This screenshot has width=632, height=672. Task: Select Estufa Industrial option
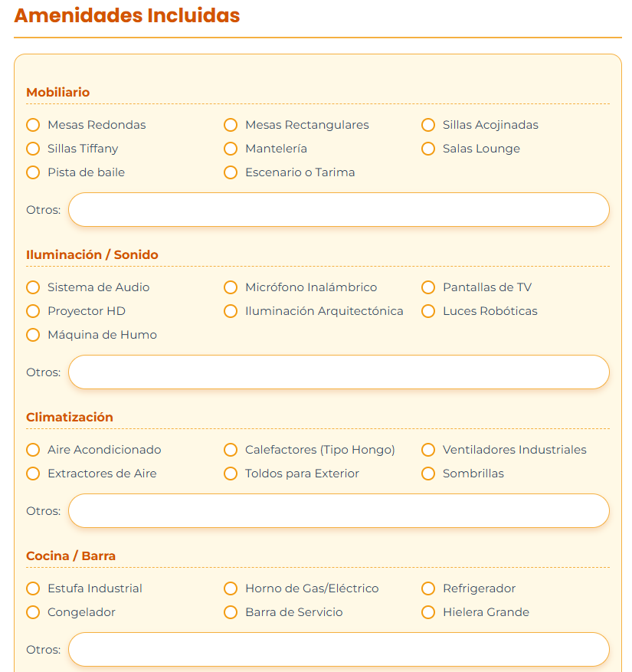point(33,588)
